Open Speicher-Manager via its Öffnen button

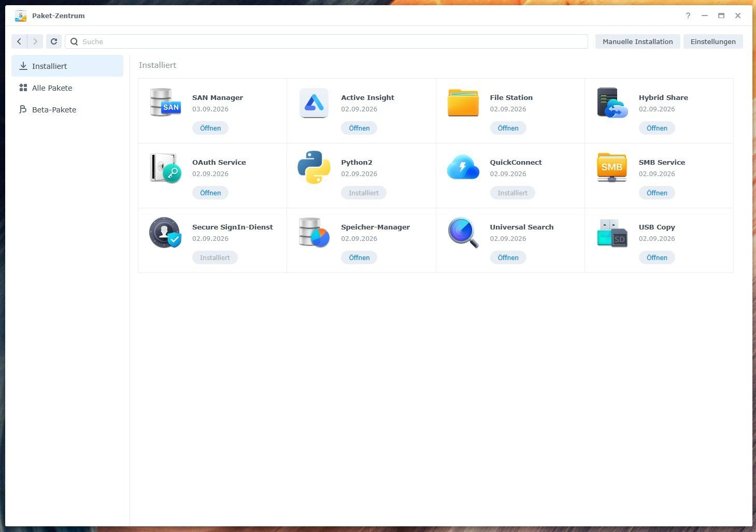[359, 257]
